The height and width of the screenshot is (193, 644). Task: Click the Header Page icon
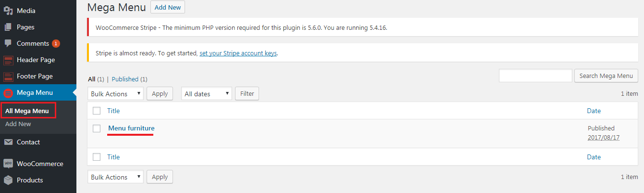(x=8, y=60)
